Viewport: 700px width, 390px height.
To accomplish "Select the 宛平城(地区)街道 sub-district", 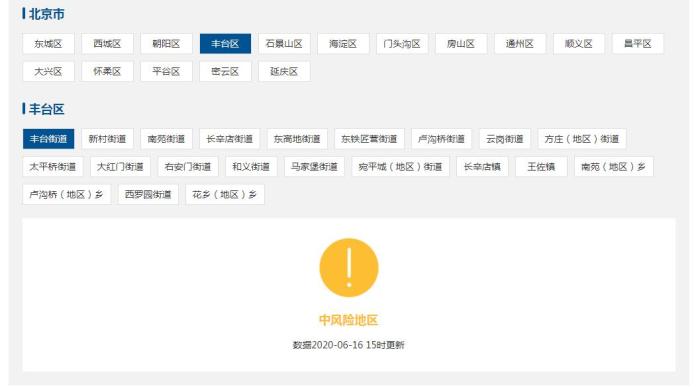I will tap(400, 167).
